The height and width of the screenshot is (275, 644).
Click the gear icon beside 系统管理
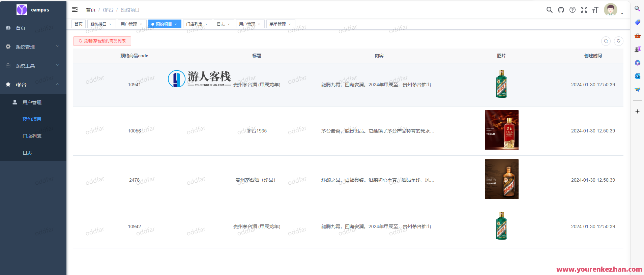pyautogui.click(x=8, y=47)
